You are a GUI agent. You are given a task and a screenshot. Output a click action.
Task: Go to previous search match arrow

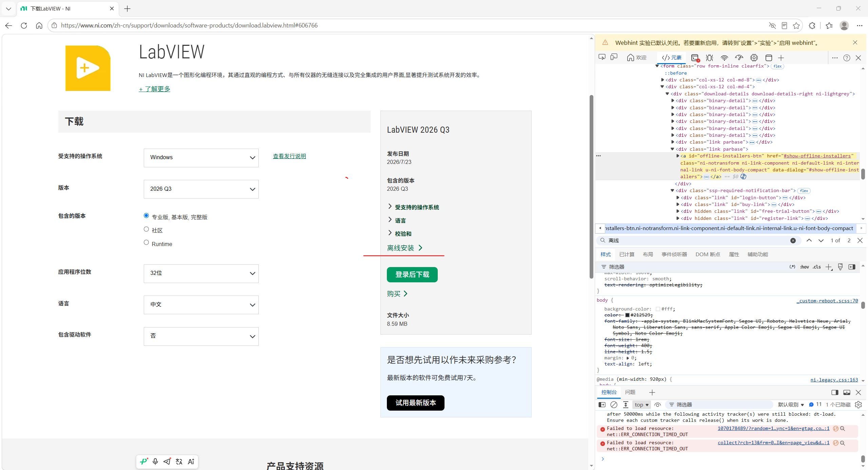tap(809, 240)
